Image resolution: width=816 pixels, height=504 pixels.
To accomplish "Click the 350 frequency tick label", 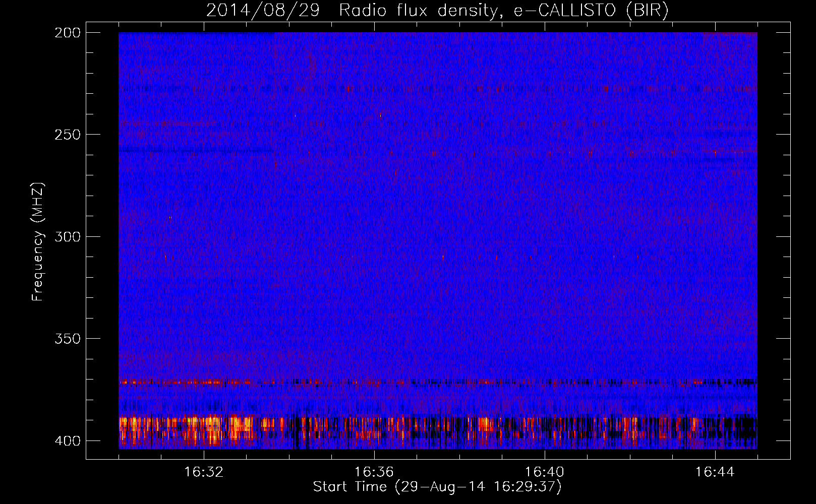I will point(67,338).
